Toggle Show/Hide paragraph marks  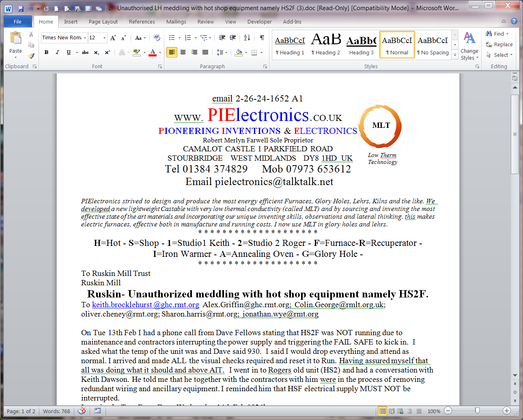[262, 38]
